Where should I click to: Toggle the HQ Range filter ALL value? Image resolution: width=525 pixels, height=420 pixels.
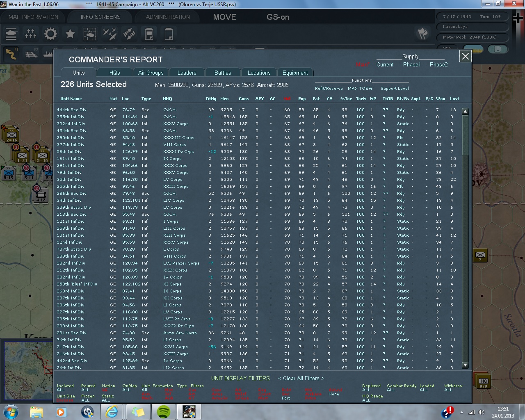[366, 400]
